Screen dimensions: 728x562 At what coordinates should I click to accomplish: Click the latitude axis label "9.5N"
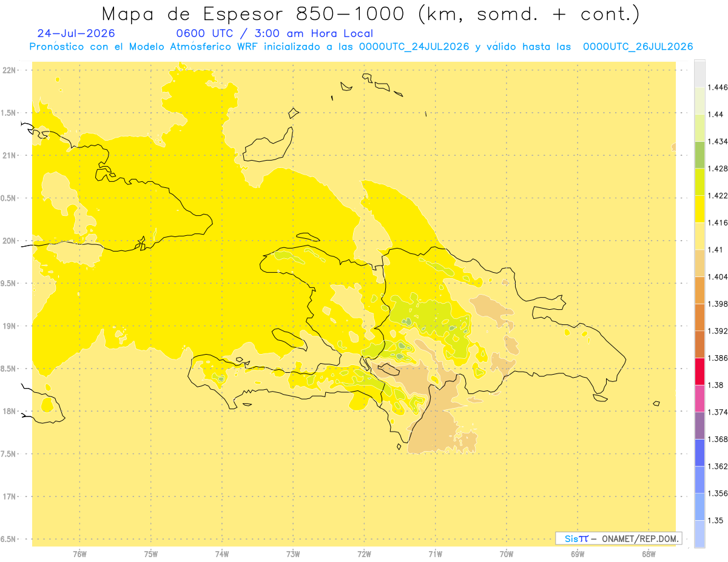click(9, 283)
